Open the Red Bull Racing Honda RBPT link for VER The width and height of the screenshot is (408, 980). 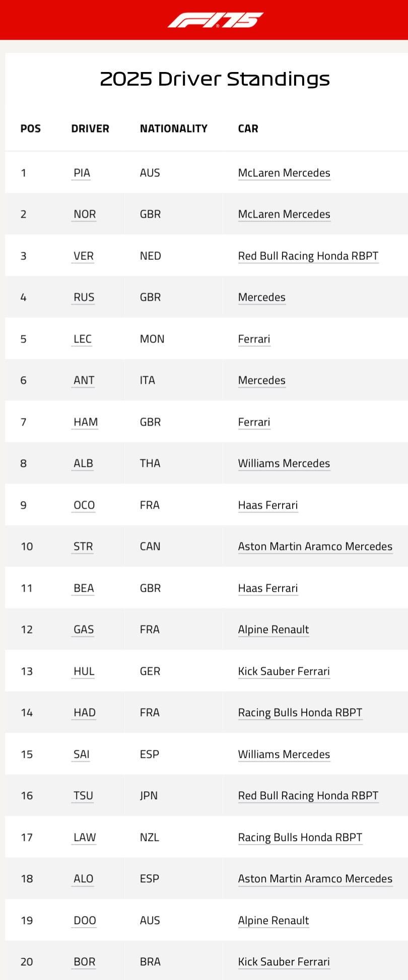click(x=308, y=256)
